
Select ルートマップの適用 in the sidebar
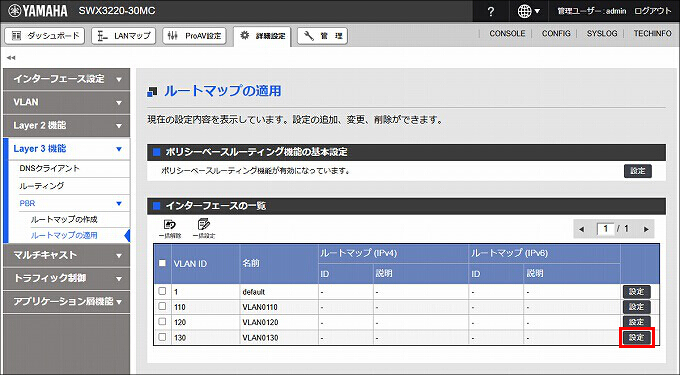tap(64, 235)
